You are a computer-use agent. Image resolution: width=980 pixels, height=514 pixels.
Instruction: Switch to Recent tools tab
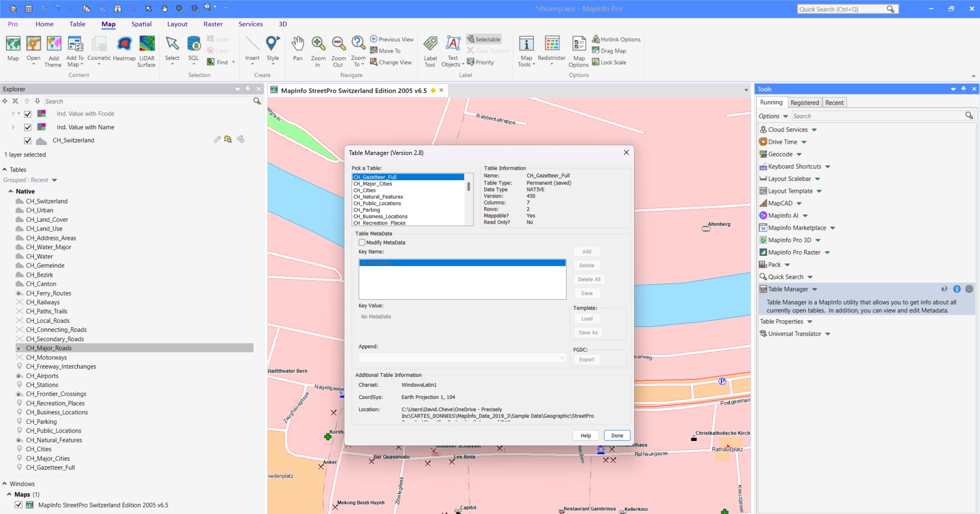point(834,102)
